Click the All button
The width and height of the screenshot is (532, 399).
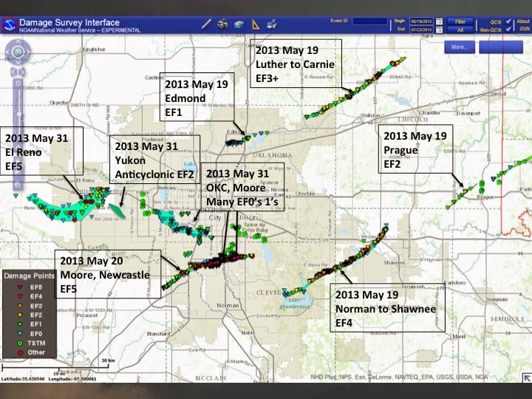tap(460, 30)
